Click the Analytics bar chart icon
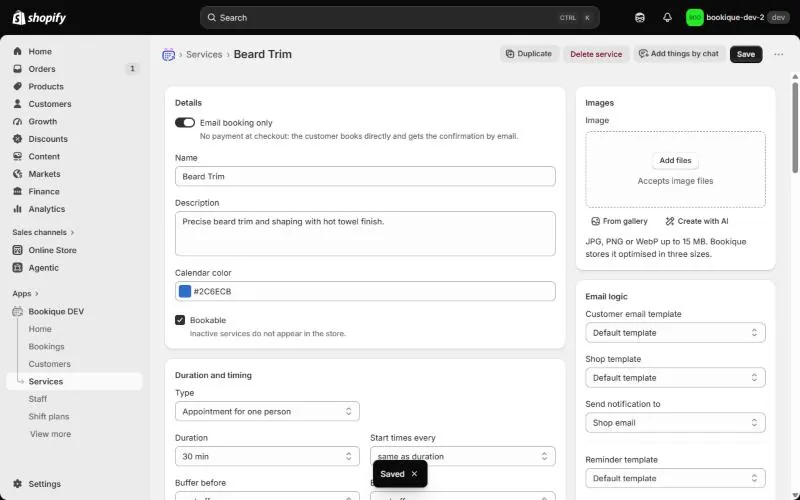The image size is (800, 500). tap(18, 209)
